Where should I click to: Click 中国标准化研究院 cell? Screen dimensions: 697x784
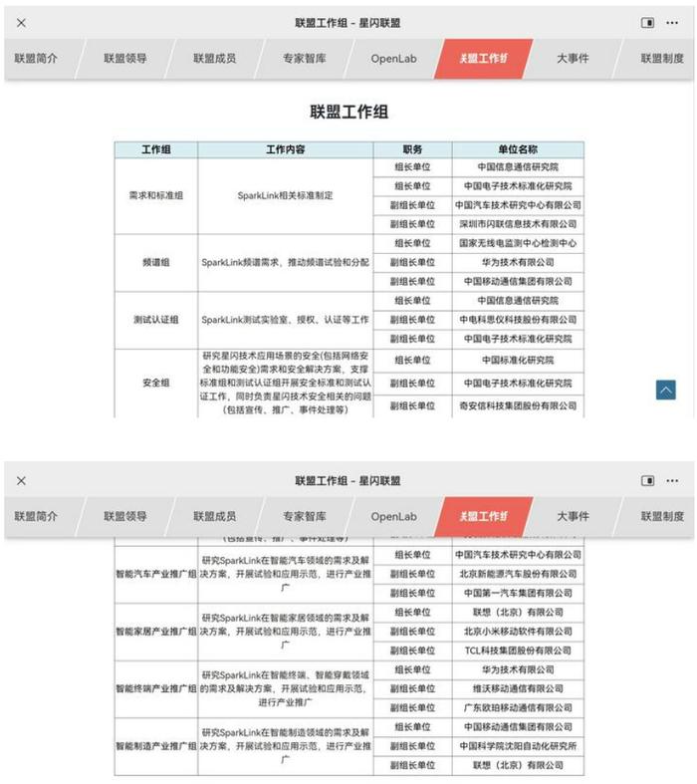tap(518, 361)
